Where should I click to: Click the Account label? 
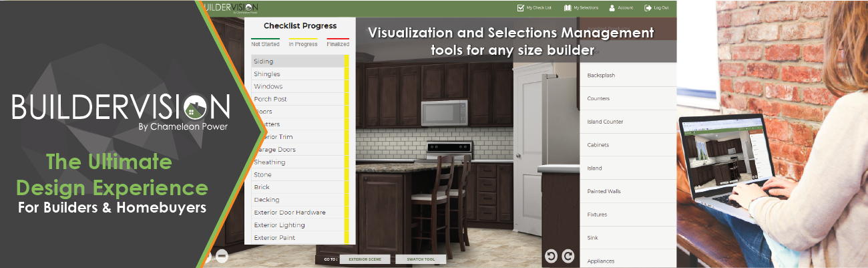(x=625, y=8)
